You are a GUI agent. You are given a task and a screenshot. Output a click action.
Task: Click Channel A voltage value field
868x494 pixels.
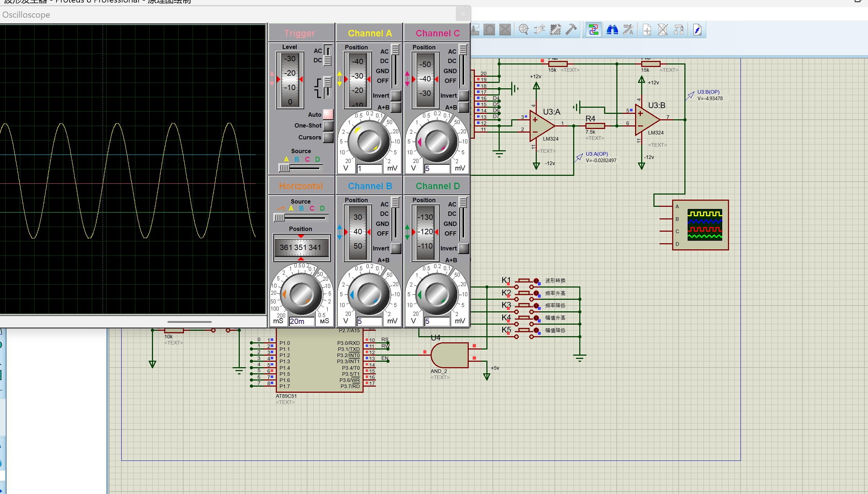pos(369,169)
